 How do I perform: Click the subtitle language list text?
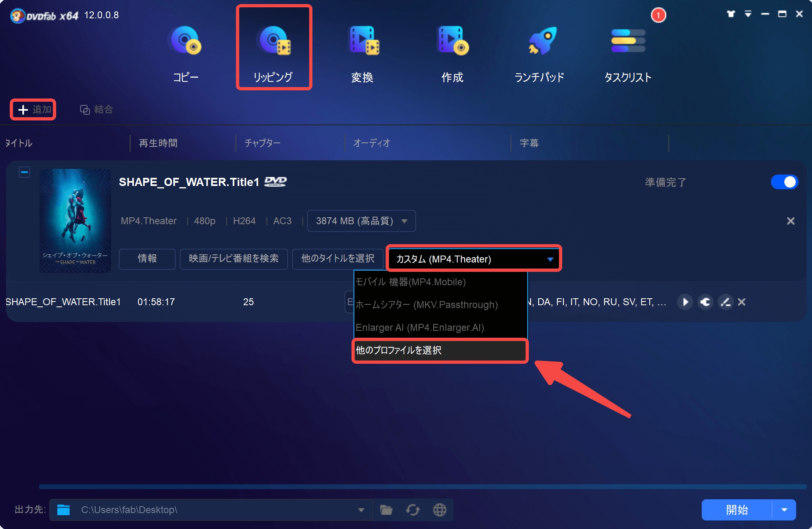tap(597, 302)
